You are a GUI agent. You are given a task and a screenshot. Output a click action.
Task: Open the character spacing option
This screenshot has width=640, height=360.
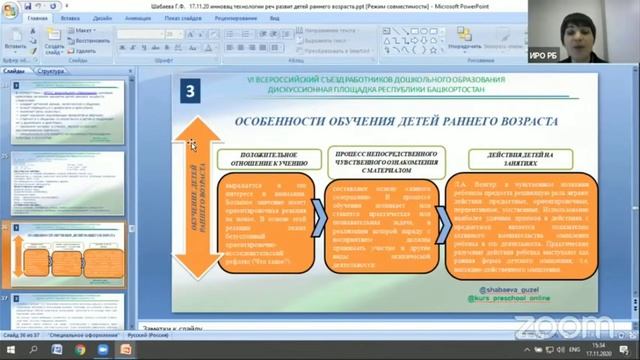178,48
